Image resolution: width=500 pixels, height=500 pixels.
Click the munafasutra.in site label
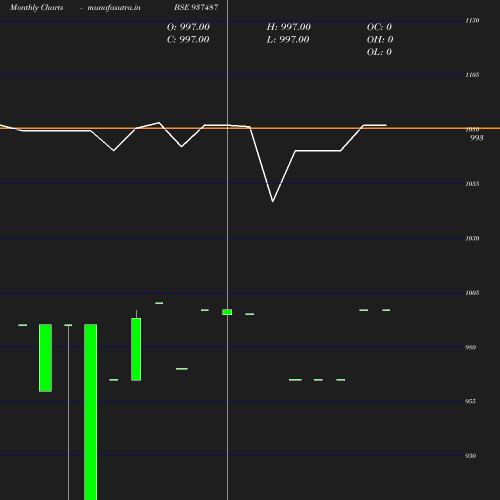(114, 8)
